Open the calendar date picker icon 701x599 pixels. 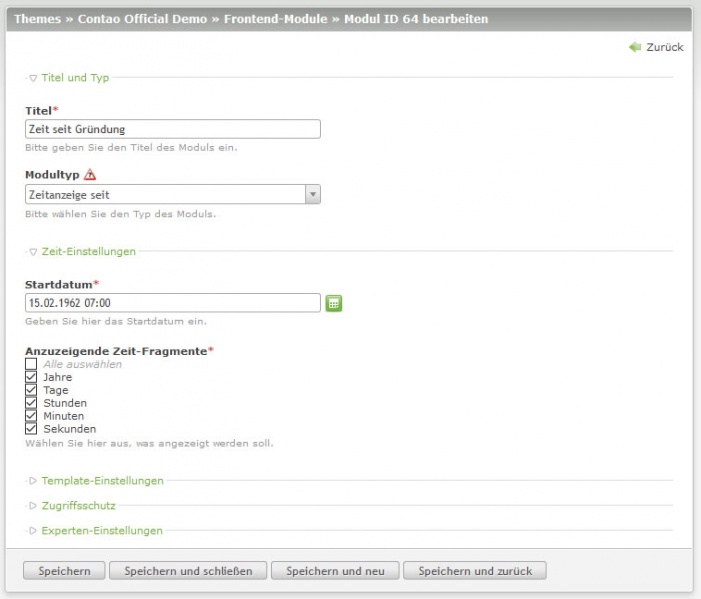[334, 303]
